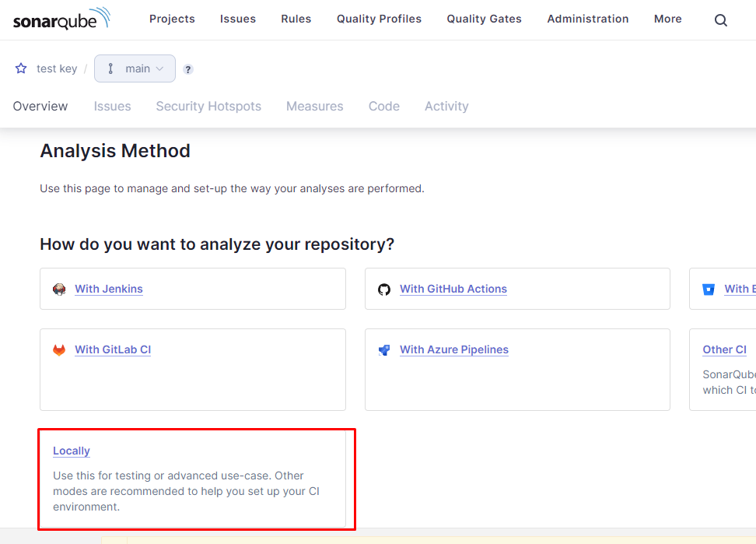Choose Other CI option
This screenshot has height=544, width=756.
[725, 349]
